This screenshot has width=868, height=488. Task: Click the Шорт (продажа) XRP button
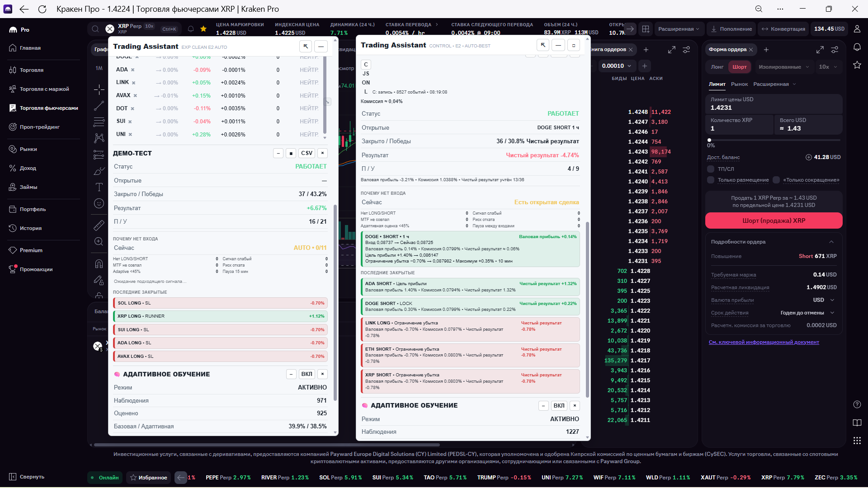pos(774,221)
